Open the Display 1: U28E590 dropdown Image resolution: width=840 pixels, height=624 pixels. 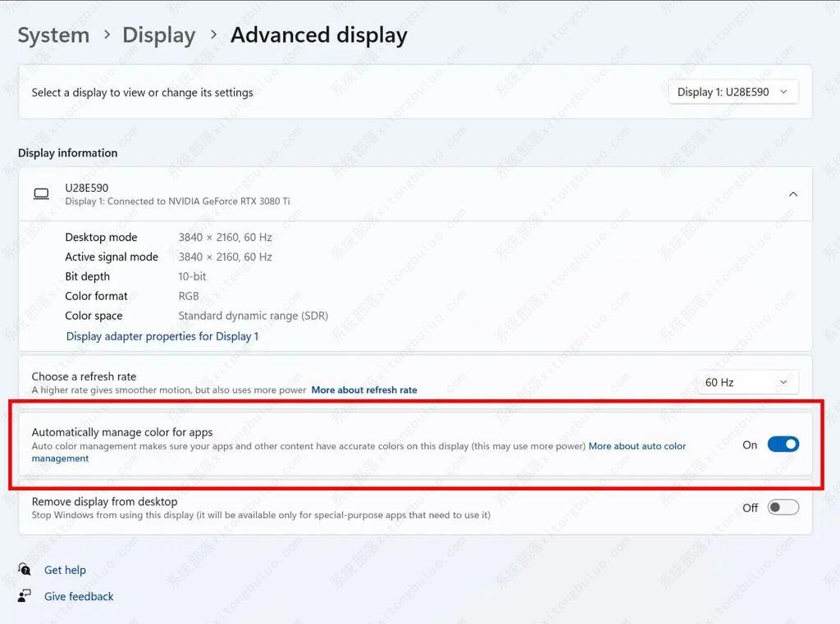coord(733,93)
